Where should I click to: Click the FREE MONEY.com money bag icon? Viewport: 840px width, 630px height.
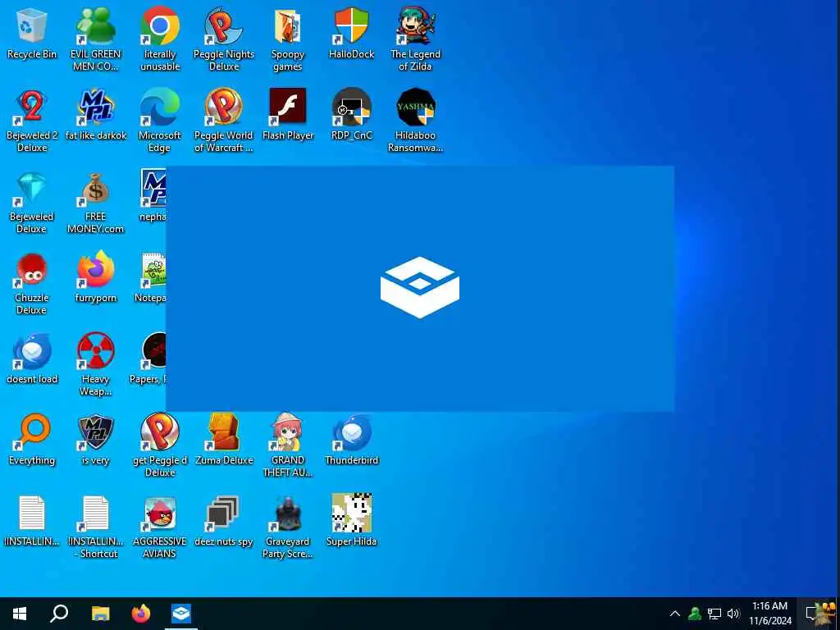[x=95, y=203]
